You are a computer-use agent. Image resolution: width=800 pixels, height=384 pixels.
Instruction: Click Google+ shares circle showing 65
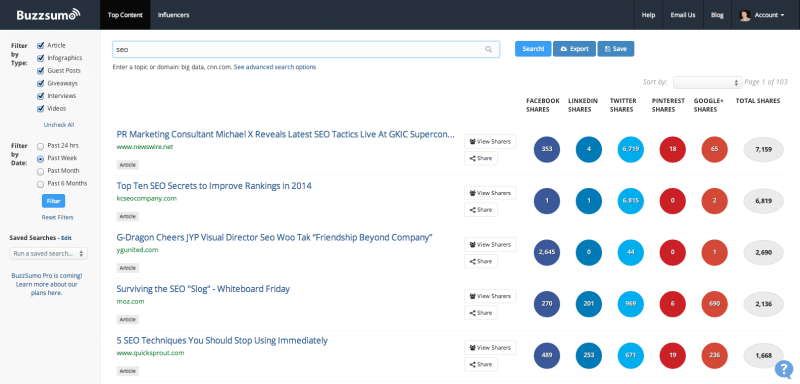[x=714, y=149]
